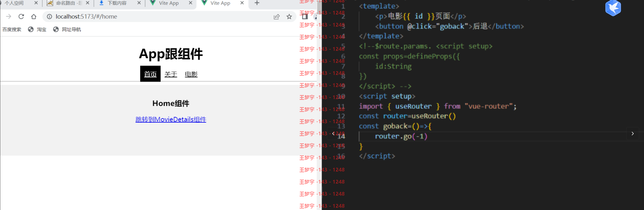Reload the localhost page

[21, 17]
